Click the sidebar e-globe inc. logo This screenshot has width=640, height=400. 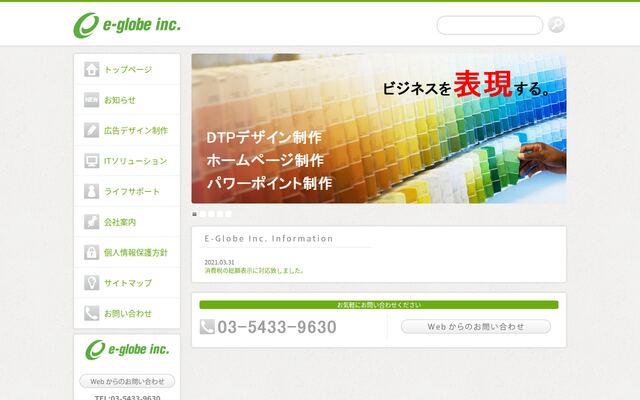click(x=127, y=350)
